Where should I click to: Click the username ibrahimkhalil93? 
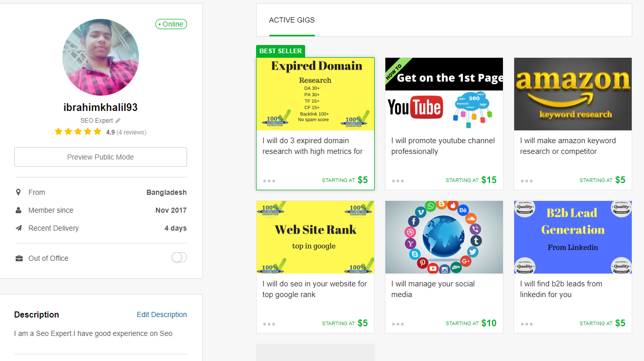(x=101, y=107)
